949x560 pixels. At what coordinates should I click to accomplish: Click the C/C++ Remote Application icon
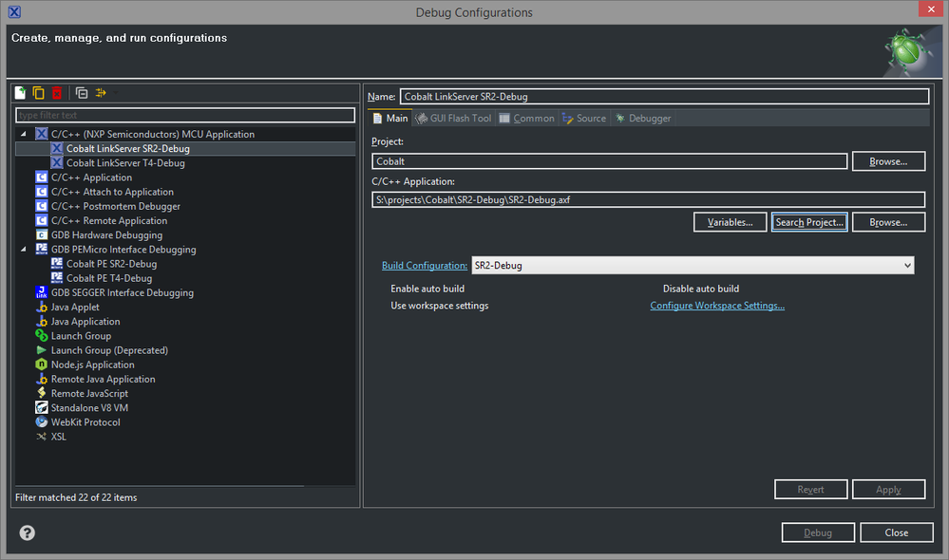(41, 221)
